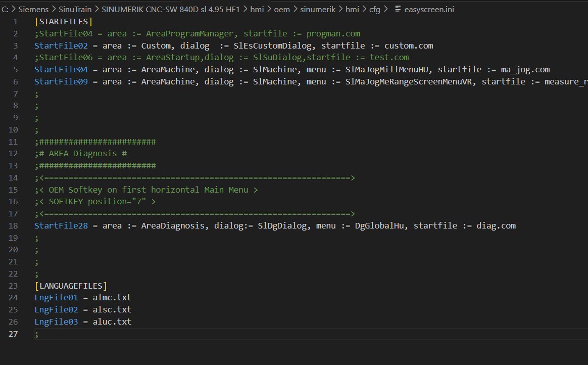
Task: Select the sinumerik breadcrumb segment
Action: (x=318, y=10)
